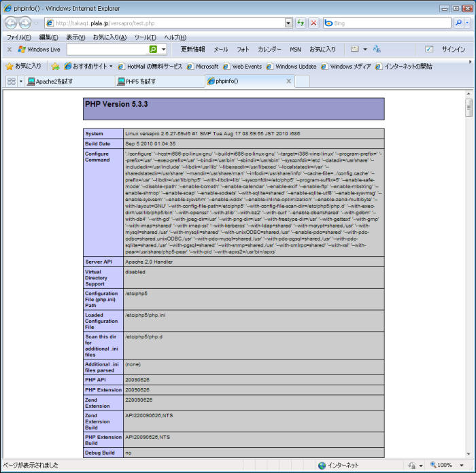The height and width of the screenshot is (473, 476).
Task: Click サインイン to sign in
Action: (x=454, y=49)
